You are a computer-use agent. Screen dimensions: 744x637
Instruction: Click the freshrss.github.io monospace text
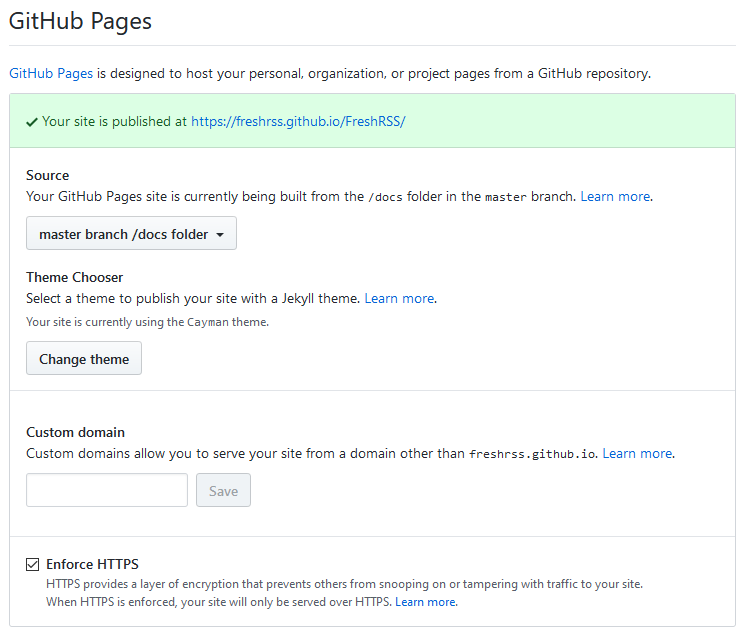point(532,454)
